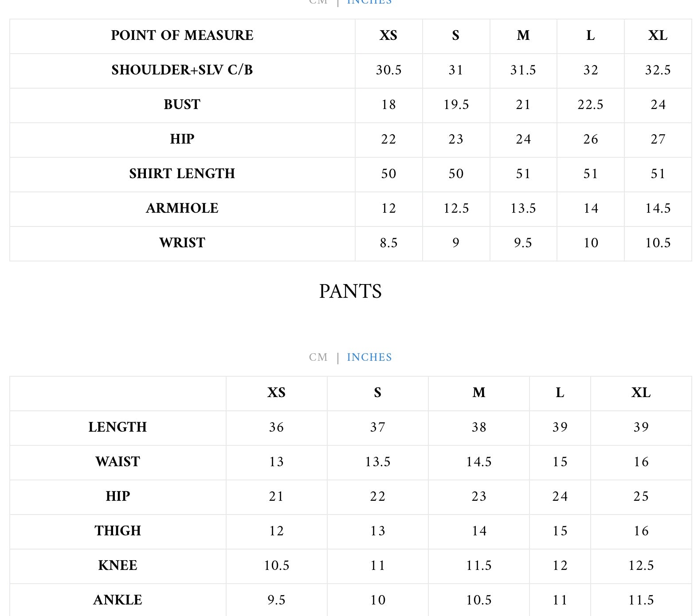The image size is (694, 616).
Task: Switch the pants table to CM units
Action: pyautogui.click(x=318, y=357)
